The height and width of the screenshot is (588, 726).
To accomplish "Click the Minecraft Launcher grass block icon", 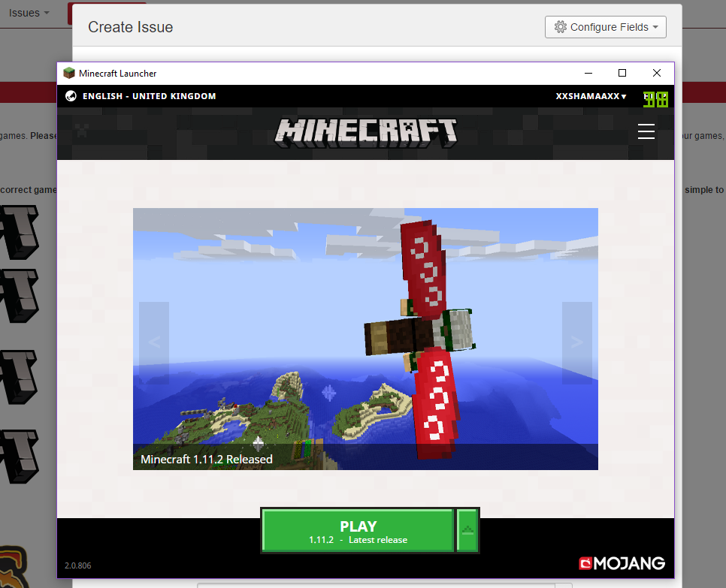I will point(69,73).
